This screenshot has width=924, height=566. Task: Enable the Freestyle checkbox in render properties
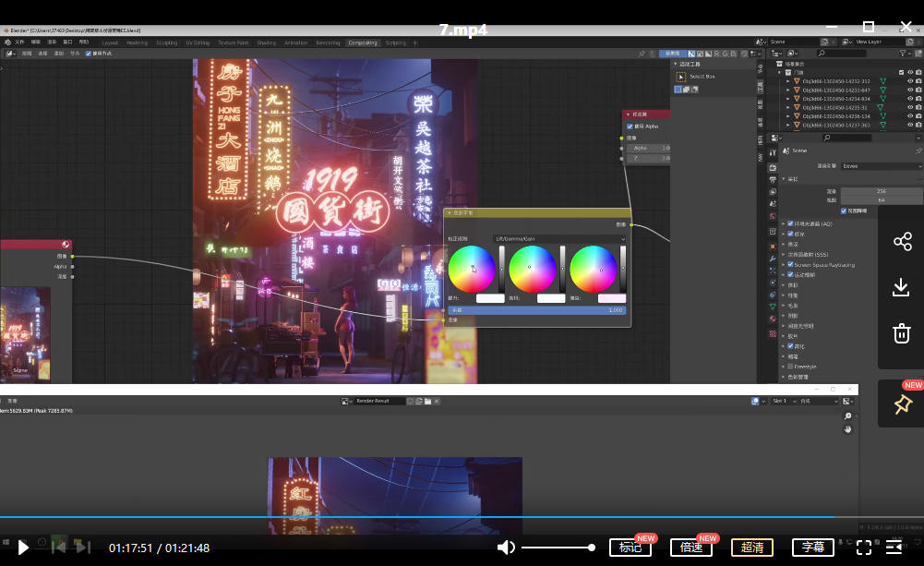point(788,366)
